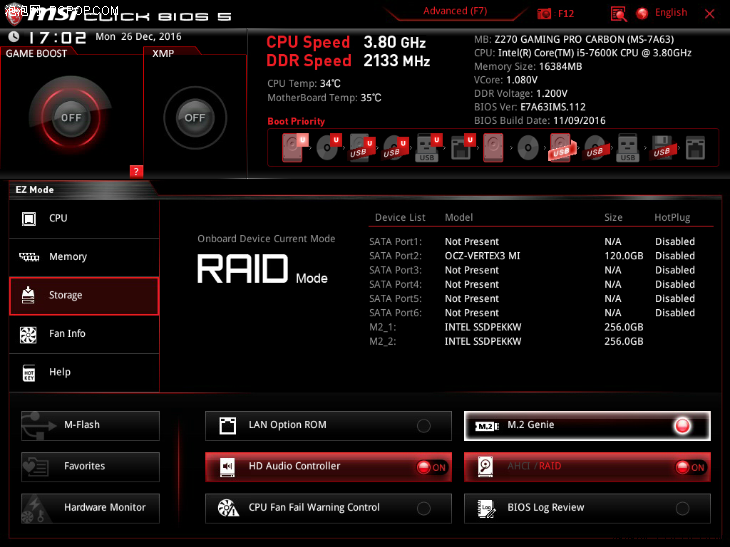
Task: Click the date Mon 26 Dec, 2016
Action: pyautogui.click(x=138, y=36)
